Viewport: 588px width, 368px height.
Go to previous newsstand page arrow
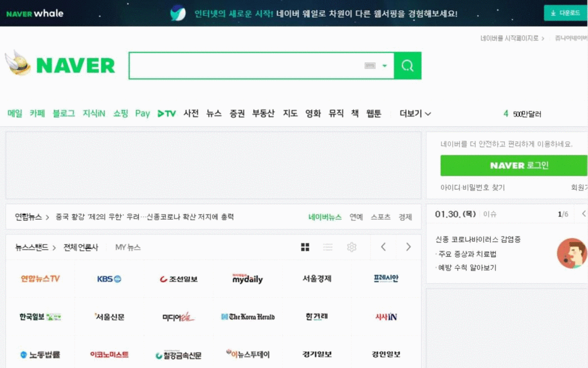point(384,247)
